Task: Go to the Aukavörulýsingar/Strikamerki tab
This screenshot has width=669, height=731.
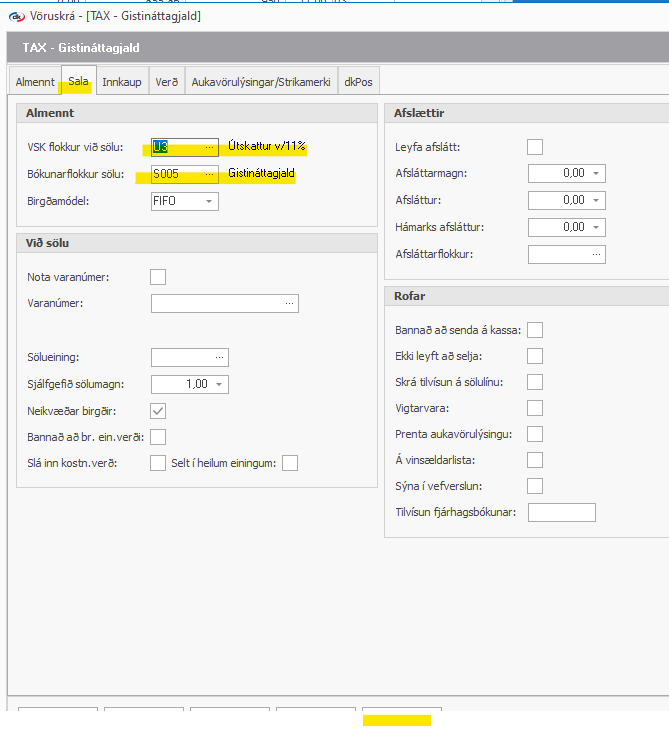Action: pyautogui.click(x=260, y=82)
